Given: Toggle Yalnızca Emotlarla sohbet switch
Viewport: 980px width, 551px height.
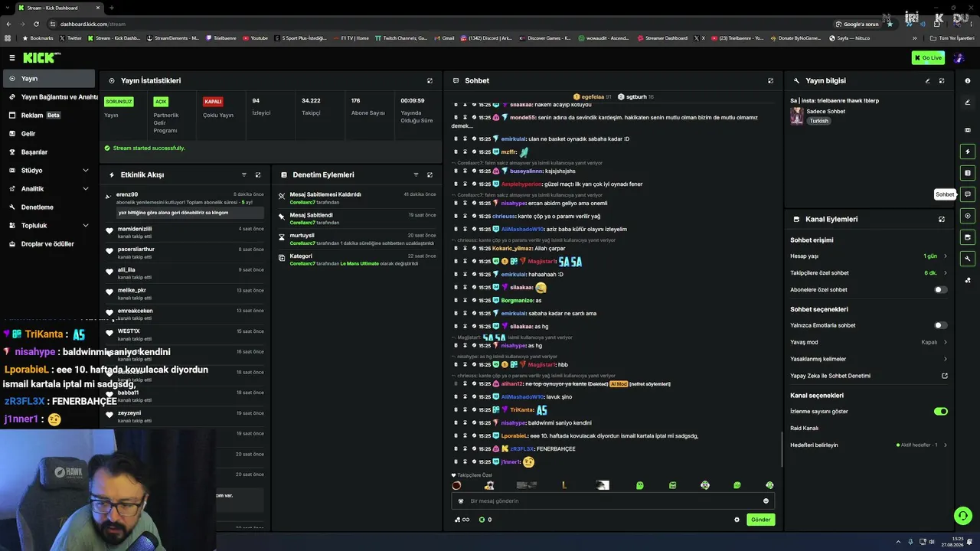Looking at the screenshot, I should (941, 325).
